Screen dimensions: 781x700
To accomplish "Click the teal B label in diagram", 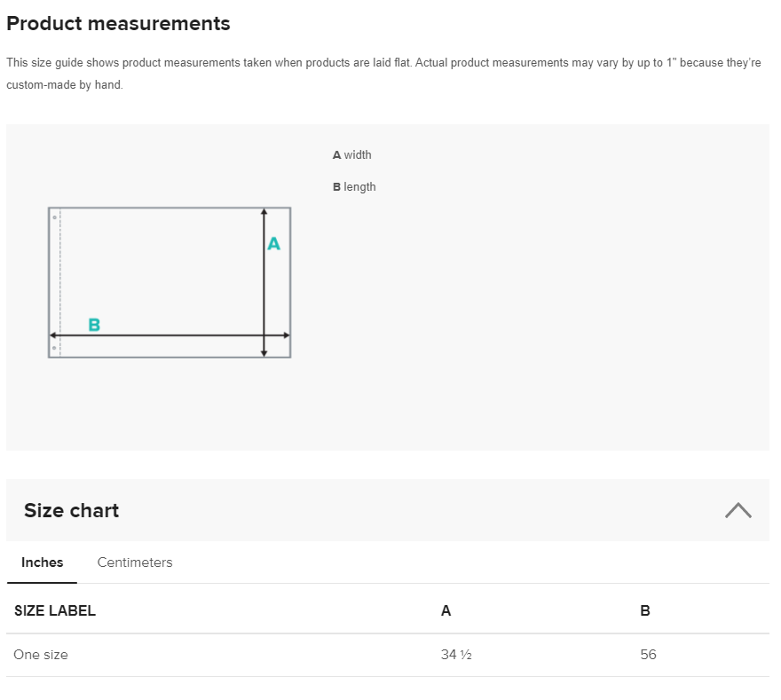I will click(94, 326).
